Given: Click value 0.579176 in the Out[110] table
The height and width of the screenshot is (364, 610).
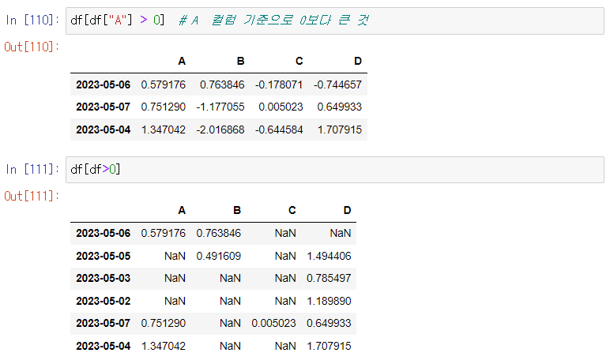Looking at the screenshot, I should (164, 84).
